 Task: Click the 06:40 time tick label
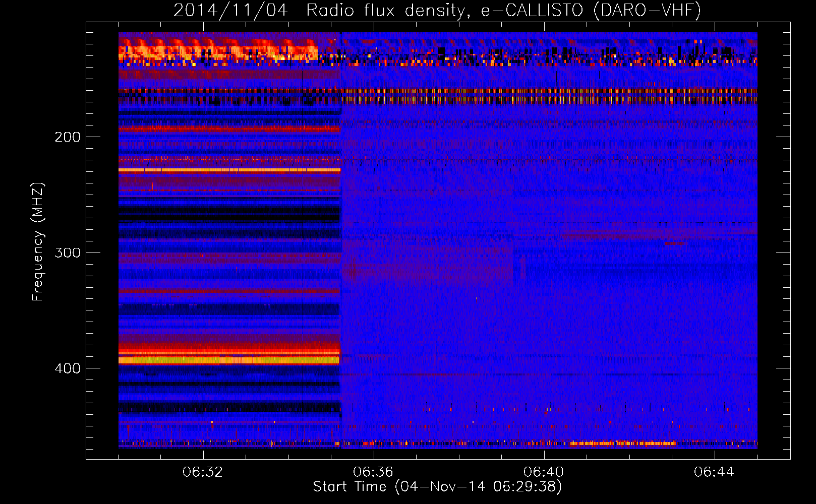(544, 472)
